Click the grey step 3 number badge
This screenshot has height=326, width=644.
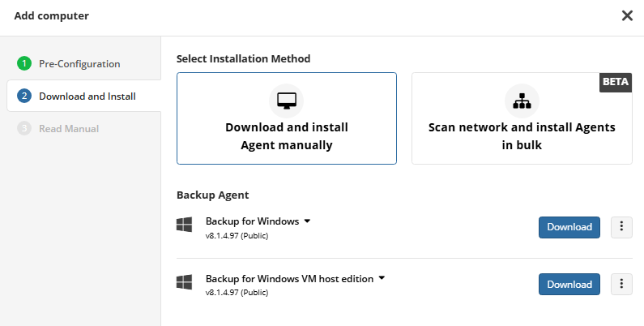click(x=24, y=128)
